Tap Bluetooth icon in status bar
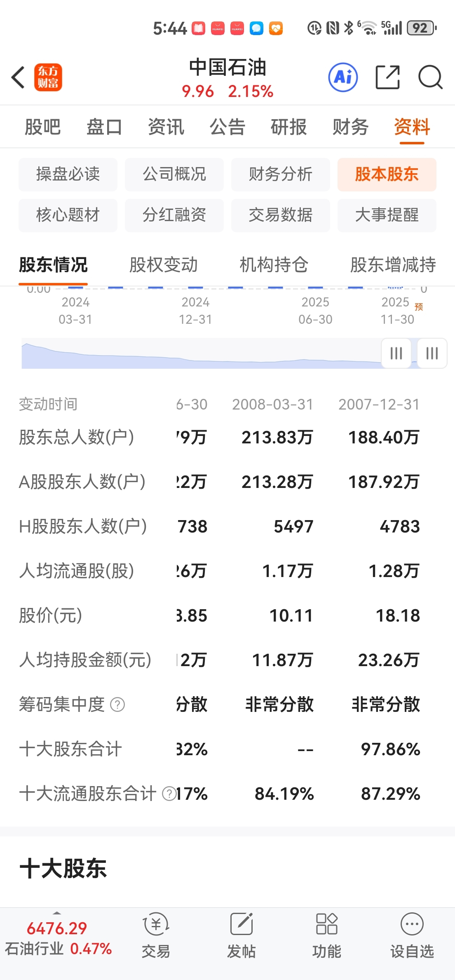The height and width of the screenshot is (980, 455). (x=349, y=28)
